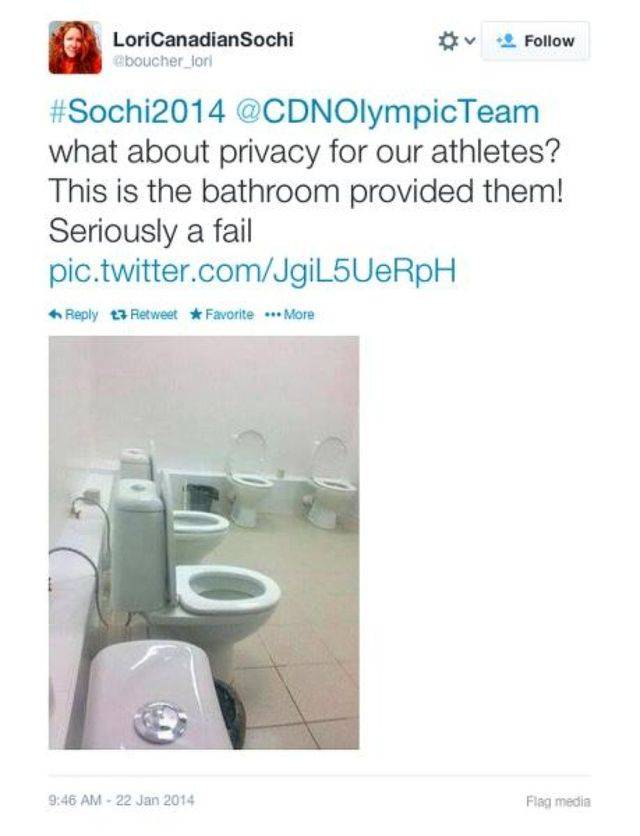
Task: Select the Reply text link
Action: [81, 315]
